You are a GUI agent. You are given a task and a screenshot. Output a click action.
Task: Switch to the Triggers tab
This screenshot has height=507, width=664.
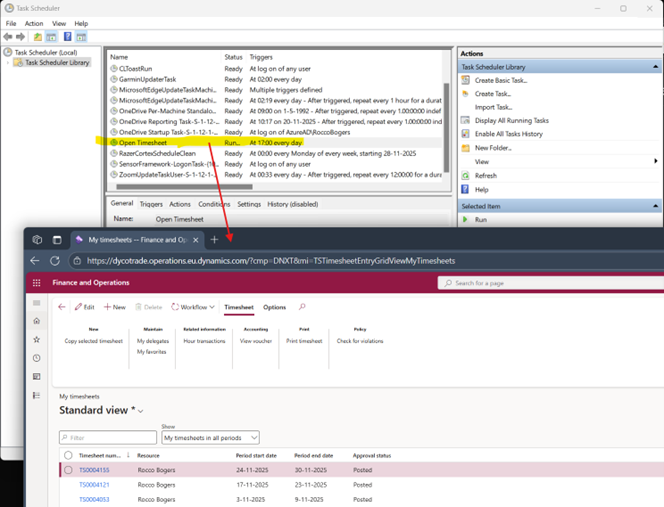click(x=151, y=204)
